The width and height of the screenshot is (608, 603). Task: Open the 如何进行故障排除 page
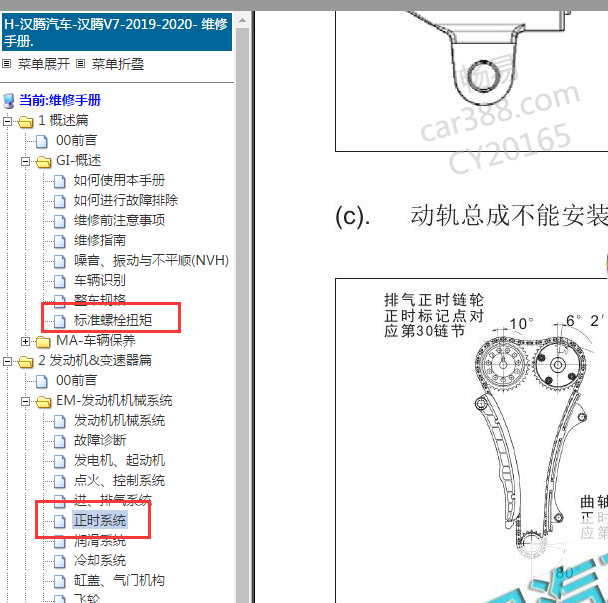click(126, 200)
